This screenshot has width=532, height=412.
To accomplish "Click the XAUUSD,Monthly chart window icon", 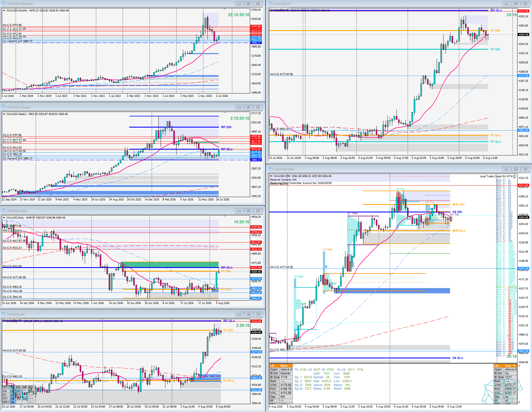I will [4, 4].
